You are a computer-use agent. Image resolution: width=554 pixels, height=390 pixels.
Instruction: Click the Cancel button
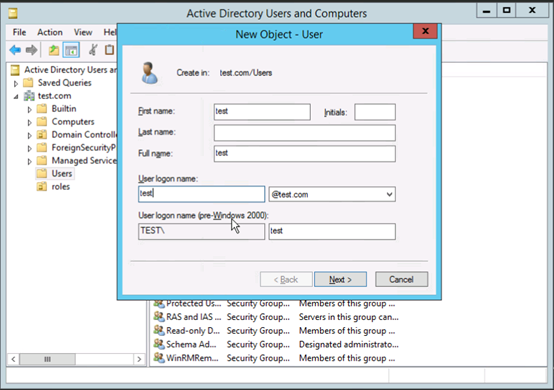[x=401, y=279]
